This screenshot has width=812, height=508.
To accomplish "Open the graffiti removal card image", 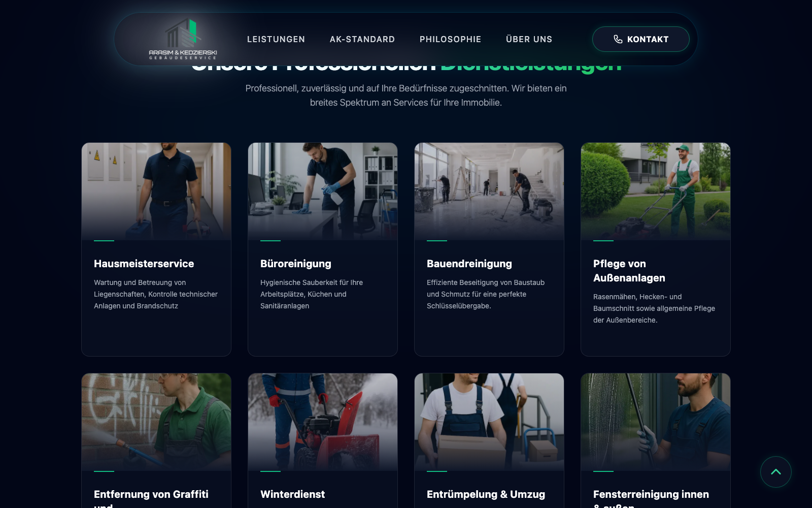I will click(x=156, y=422).
